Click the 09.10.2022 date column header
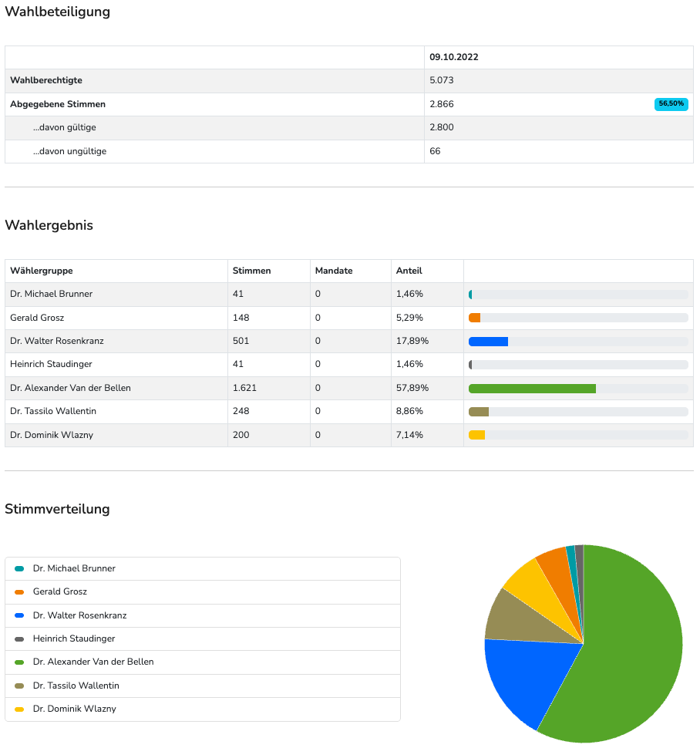Image resolution: width=700 pixels, height=748 pixels. pos(454,57)
